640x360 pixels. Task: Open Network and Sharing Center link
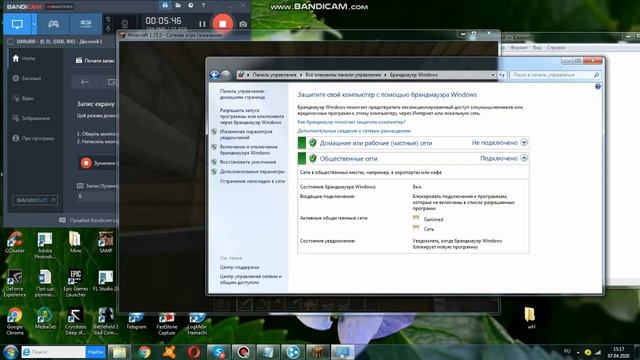pos(251,279)
